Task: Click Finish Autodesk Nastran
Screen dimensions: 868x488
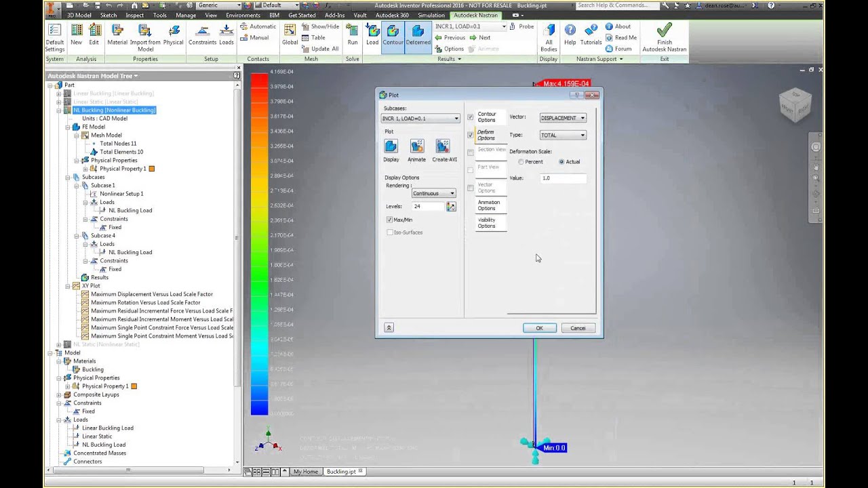Action: 665,37
